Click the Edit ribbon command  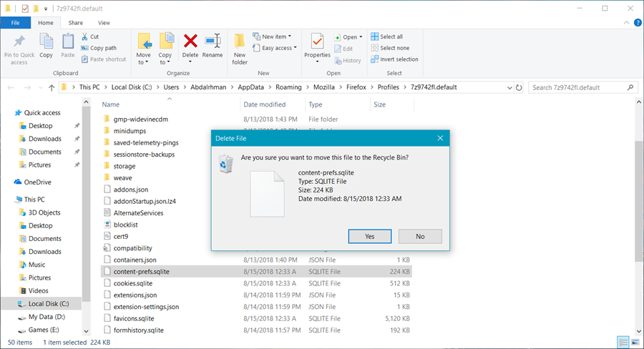click(x=343, y=49)
